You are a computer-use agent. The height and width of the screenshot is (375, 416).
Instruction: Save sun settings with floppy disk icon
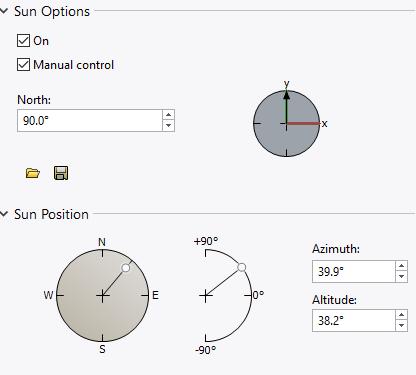point(61,173)
